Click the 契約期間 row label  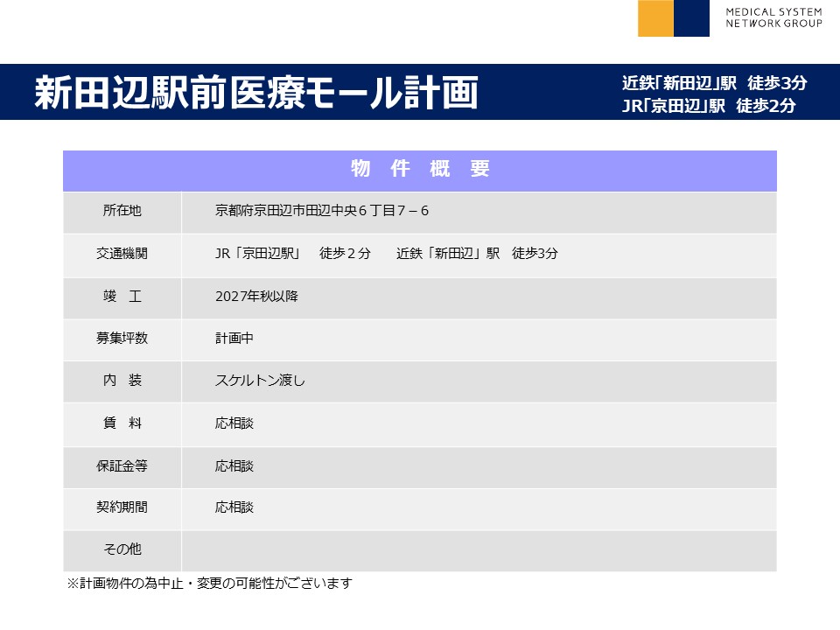click(x=122, y=507)
